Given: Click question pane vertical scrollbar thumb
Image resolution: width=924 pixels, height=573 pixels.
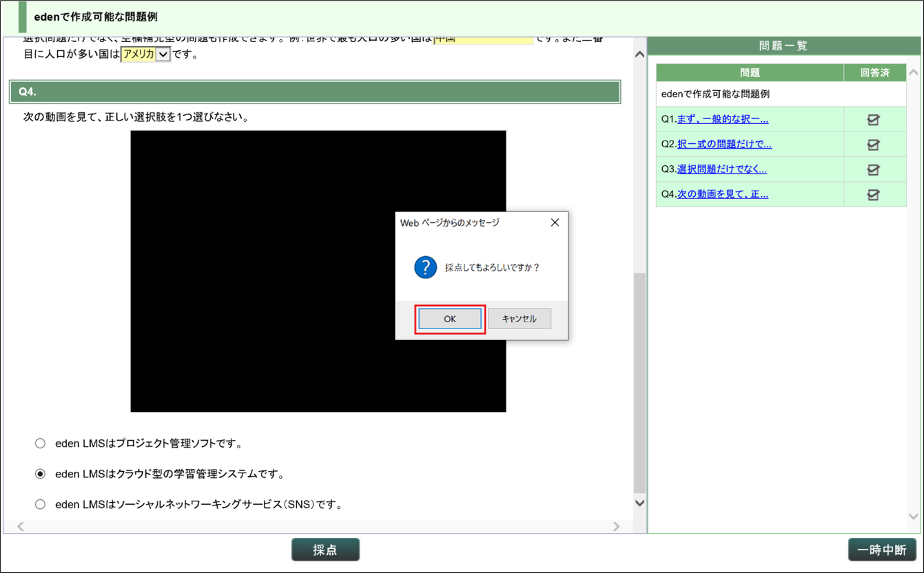Looking at the screenshot, I should 639,383.
